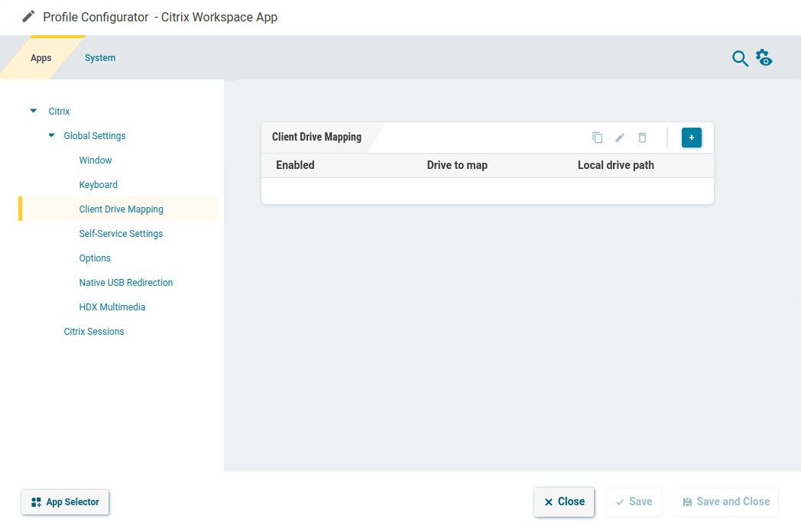The image size is (801, 532).
Task: Collapse the Global Settings tree node
Action: 50,135
